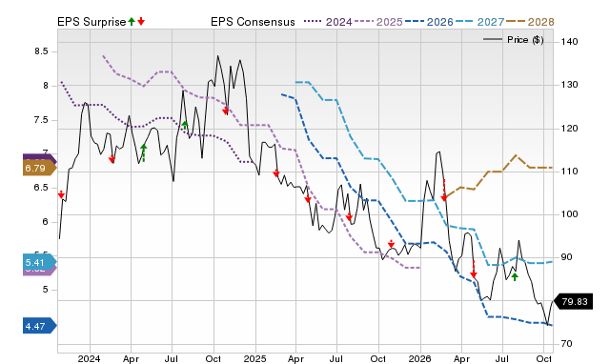The width and height of the screenshot is (610, 364).
Task: Click the 2024 label on the time axis
Action: (x=89, y=358)
